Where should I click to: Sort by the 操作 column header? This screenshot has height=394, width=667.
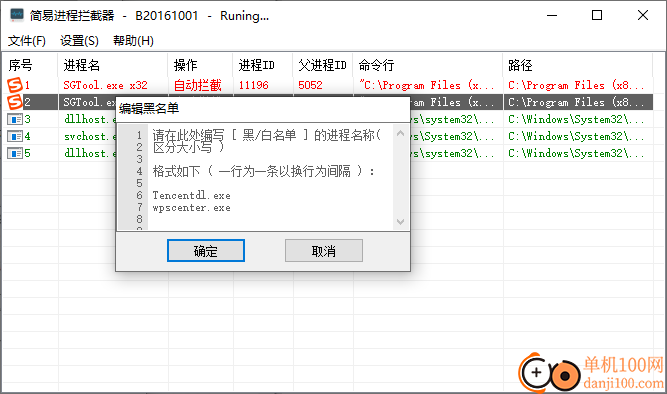[x=200, y=65]
